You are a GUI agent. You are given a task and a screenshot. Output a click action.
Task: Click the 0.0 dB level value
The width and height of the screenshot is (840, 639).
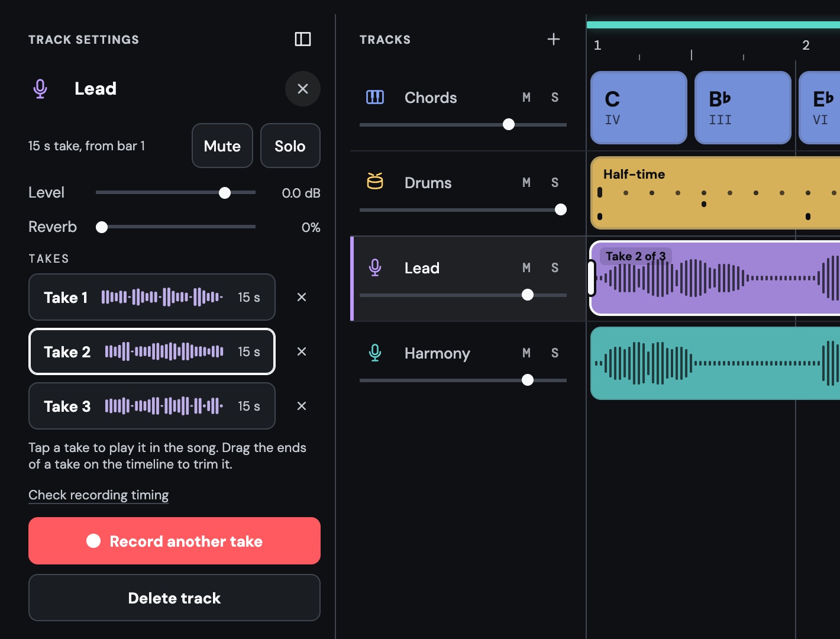(x=301, y=193)
